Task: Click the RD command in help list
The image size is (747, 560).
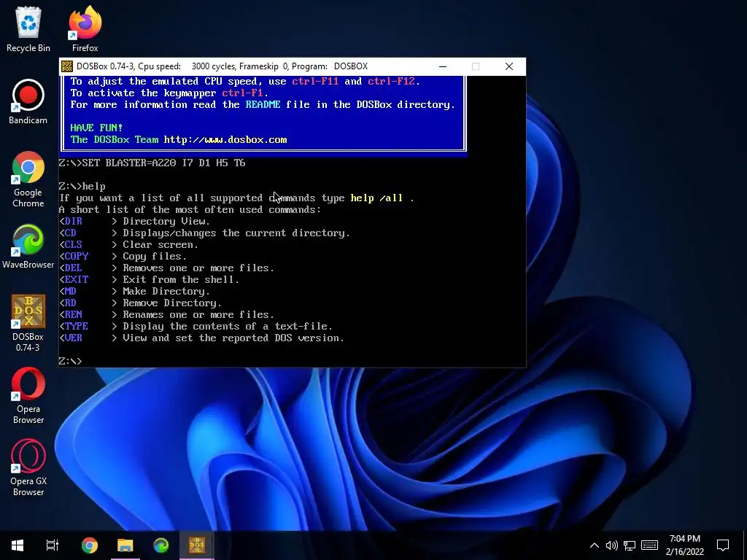Action: pyautogui.click(x=71, y=303)
